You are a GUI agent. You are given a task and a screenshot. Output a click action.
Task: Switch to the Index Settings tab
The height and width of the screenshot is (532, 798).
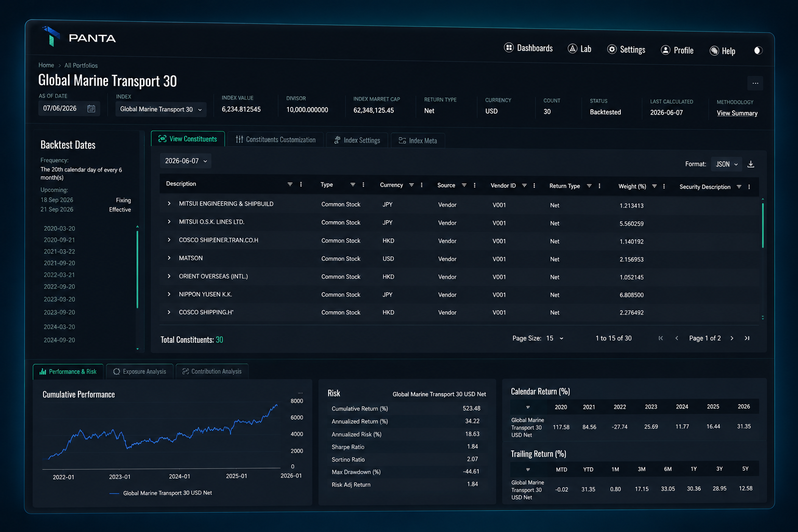(x=357, y=140)
